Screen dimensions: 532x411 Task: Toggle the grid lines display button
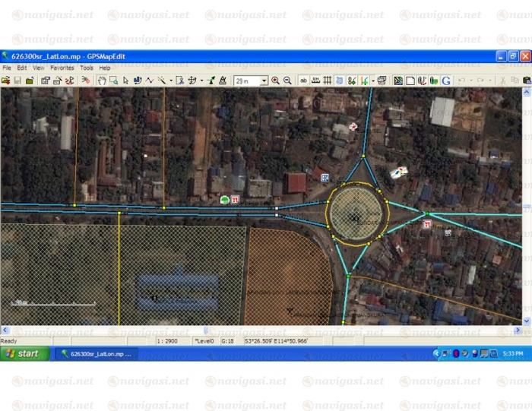pos(327,81)
